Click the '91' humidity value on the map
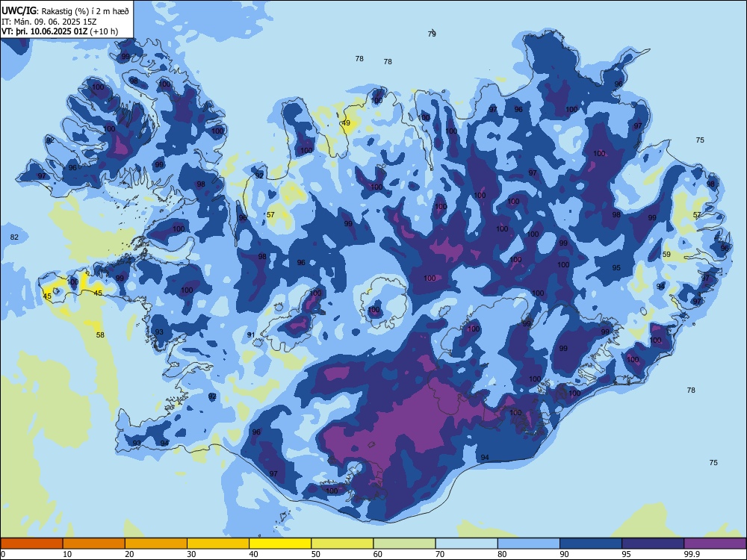Viewport: 747px width, 560px height. (x=251, y=335)
